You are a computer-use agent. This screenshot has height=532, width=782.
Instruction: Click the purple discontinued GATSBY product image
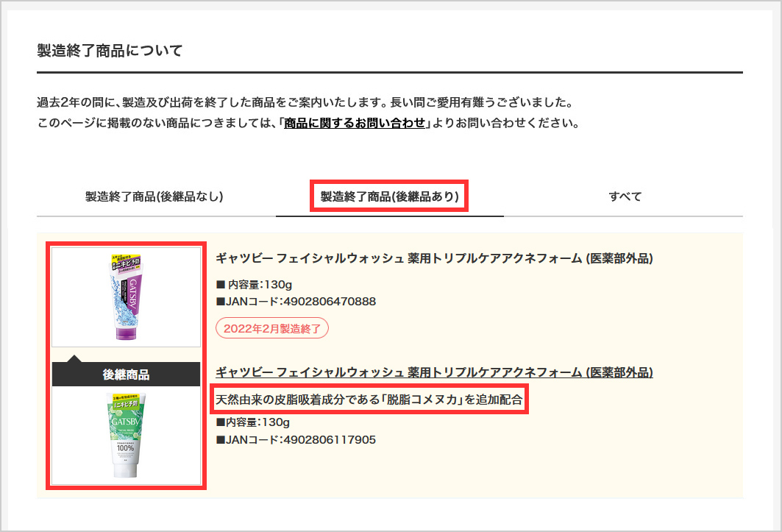pos(127,297)
